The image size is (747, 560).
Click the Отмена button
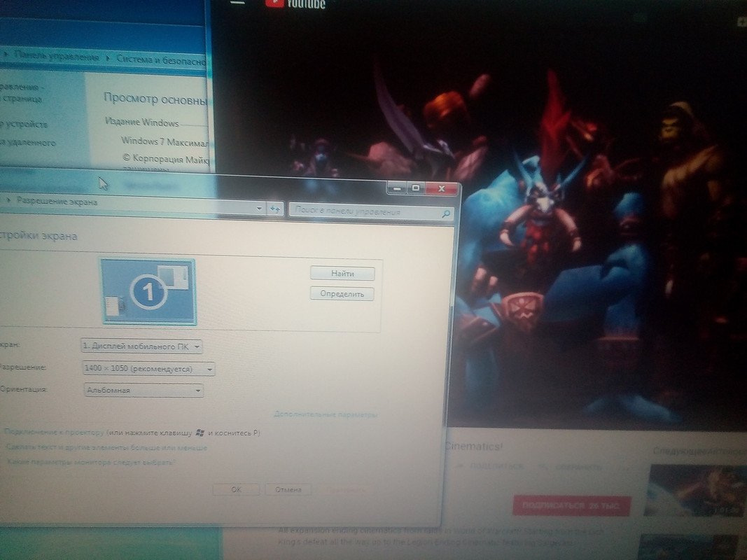click(288, 489)
